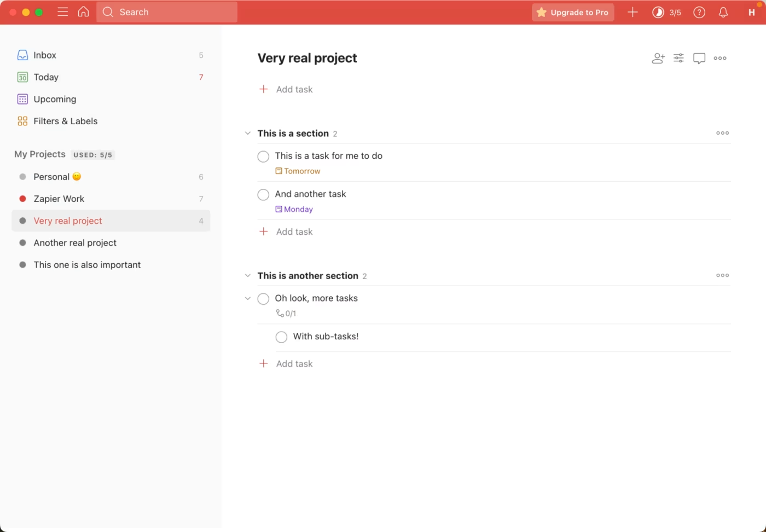Complete 'This is a task for me to do'

pos(263,157)
